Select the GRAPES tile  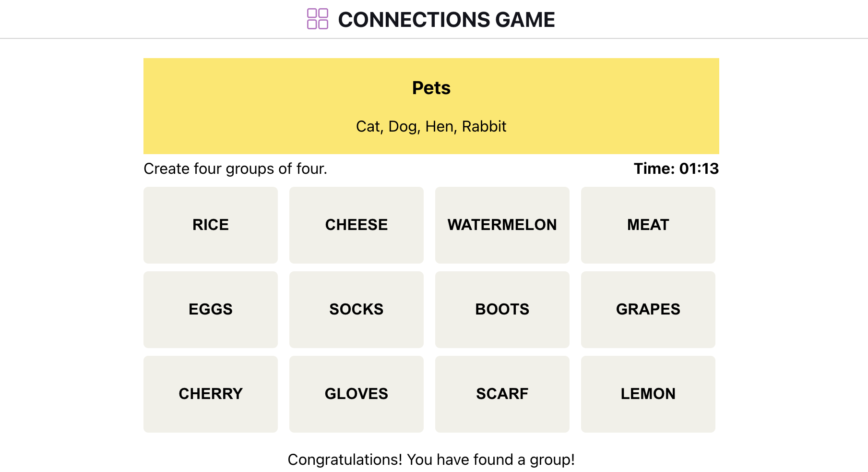click(x=648, y=309)
